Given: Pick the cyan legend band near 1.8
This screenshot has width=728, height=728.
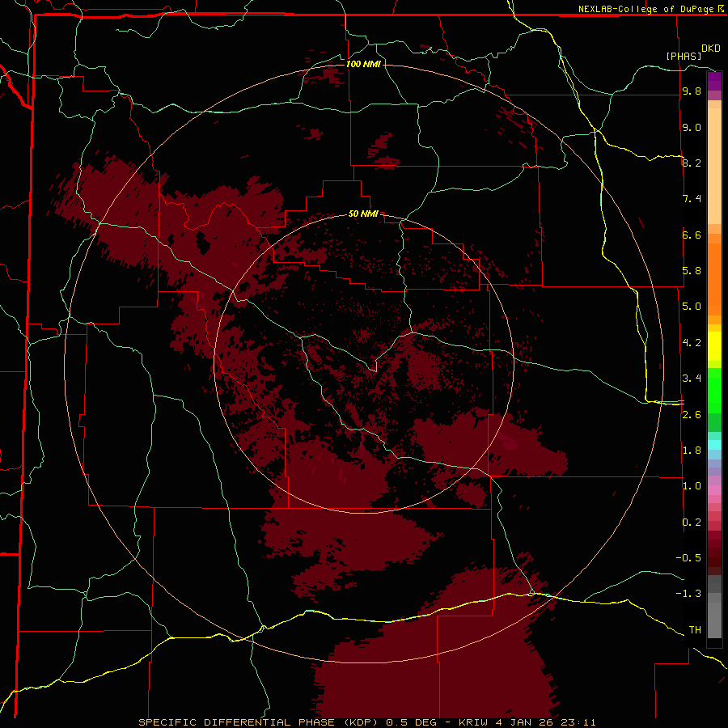Looking at the screenshot, I should (714, 445).
